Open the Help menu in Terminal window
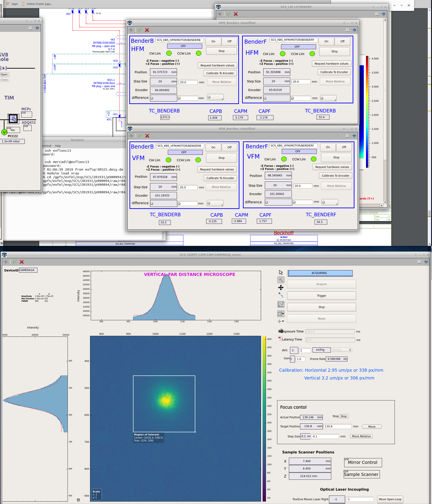This screenshot has height=504, width=432. [x=58, y=146]
